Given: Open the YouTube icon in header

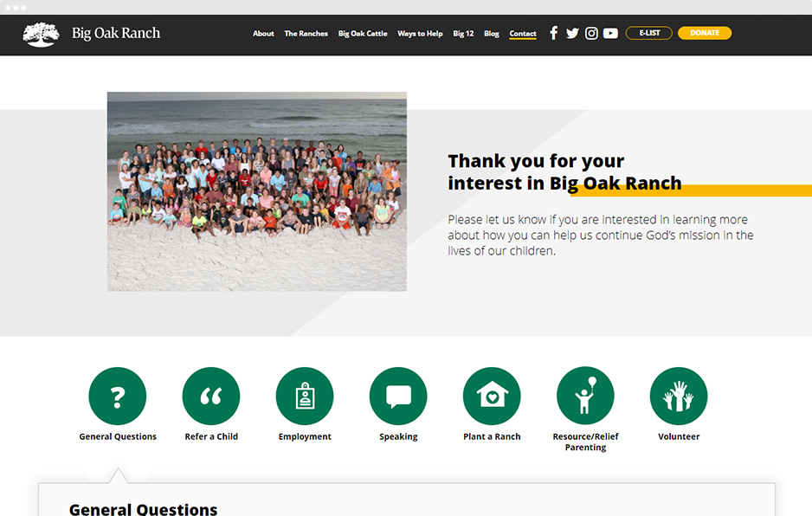Looking at the screenshot, I should pyautogui.click(x=610, y=33).
